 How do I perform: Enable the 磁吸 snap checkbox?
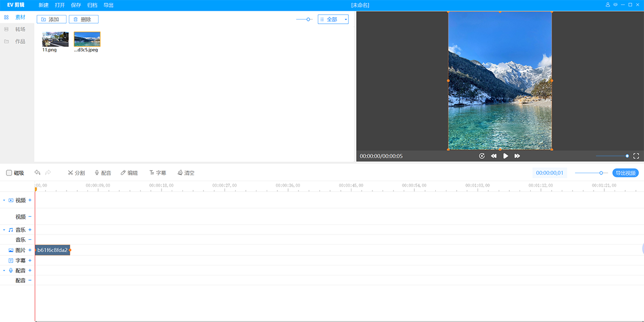tap(9, 173)
